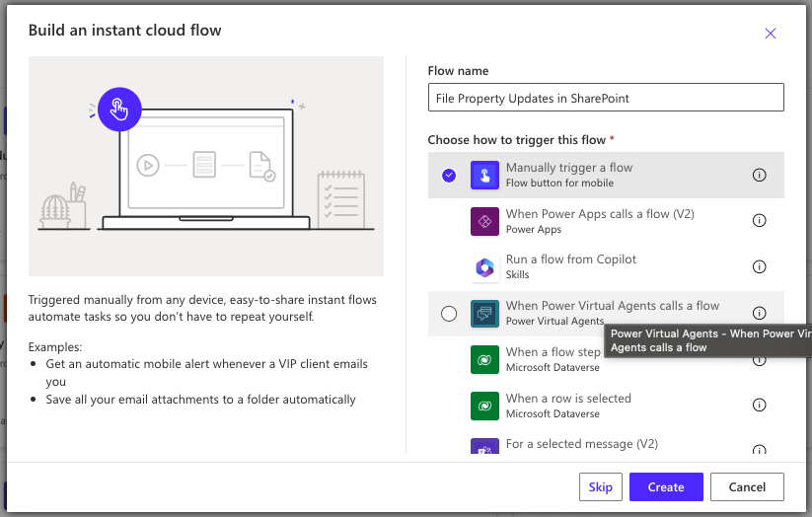Choose When Power Virtual Agents calls a flow
This screenshot has width=812, height=517.
606,314
